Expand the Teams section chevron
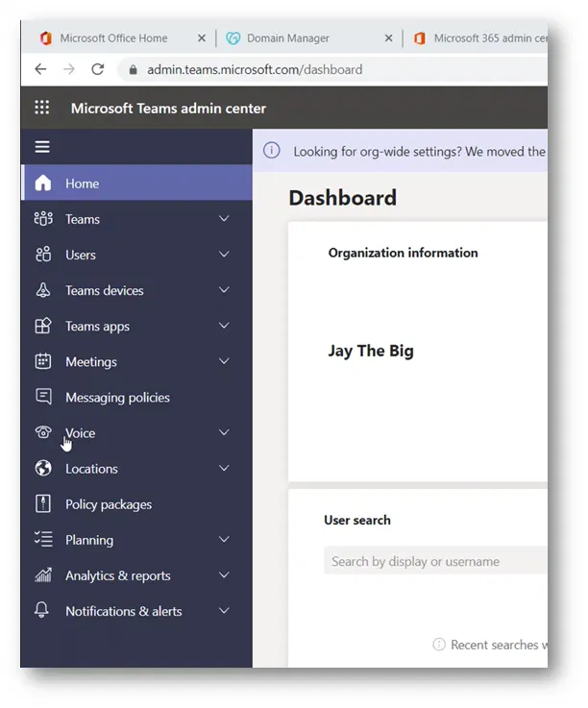Viewport: 588px width, 708px height. 224,219
